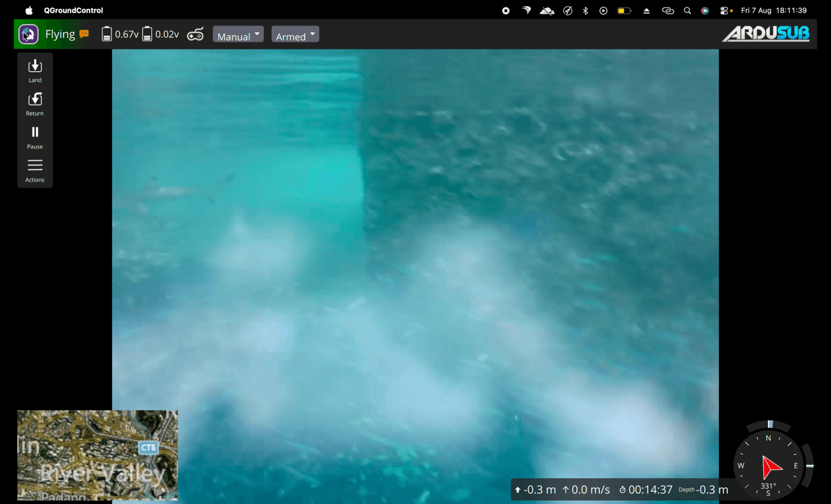Screen dimensions: 831x504
Task: Open the Armed state dropdown
Action: 295,34
